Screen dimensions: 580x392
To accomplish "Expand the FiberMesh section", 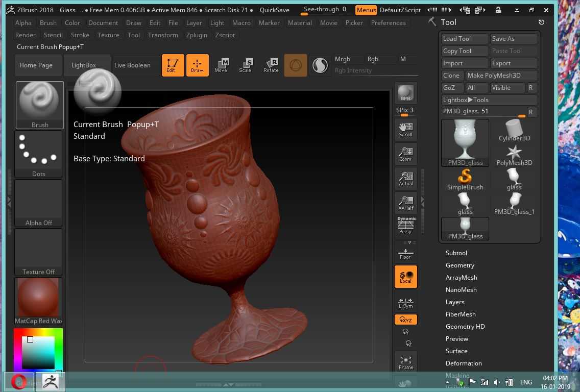I will click(461, 314).
